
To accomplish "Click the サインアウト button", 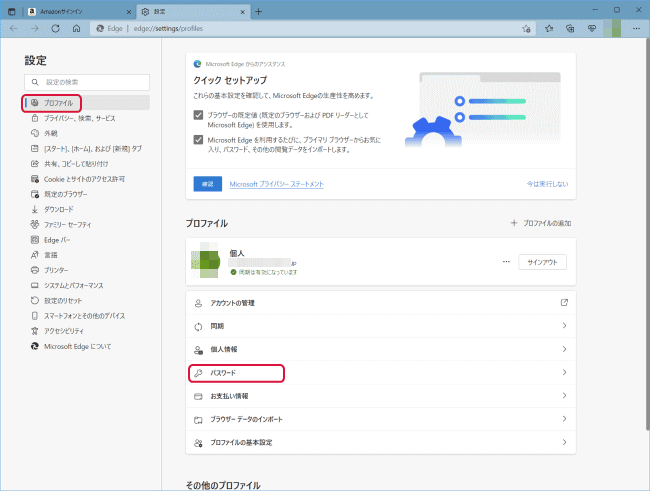I will click(542, 262).
